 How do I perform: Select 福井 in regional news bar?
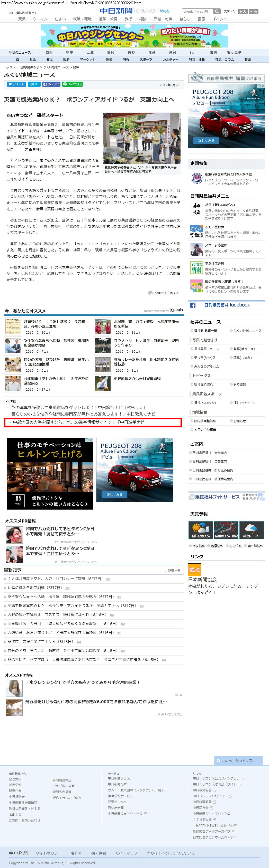[152, 52]
